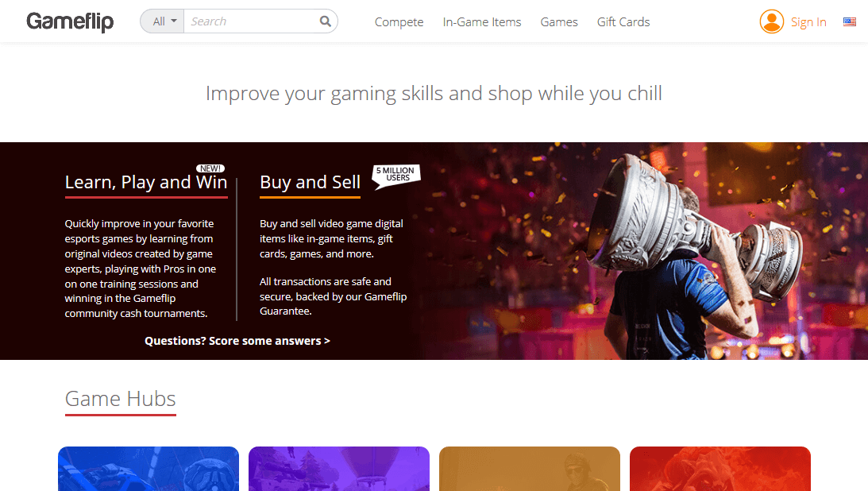The width and height of the screenshot is (868, 491).
Task: Open the Compete menu
Action: (x=399, y=22)
